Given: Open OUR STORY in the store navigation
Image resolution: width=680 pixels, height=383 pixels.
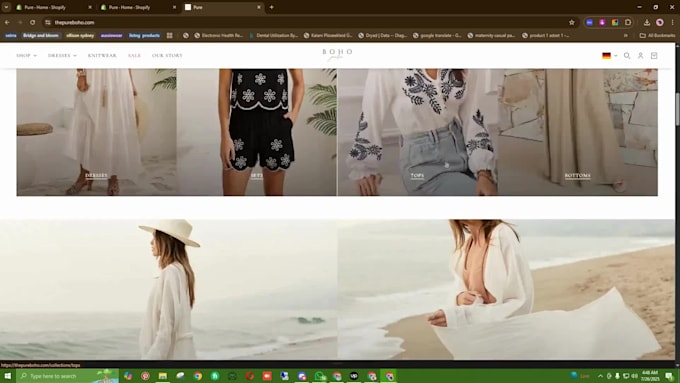Looking at the screenshot, I should coord(167,56).
